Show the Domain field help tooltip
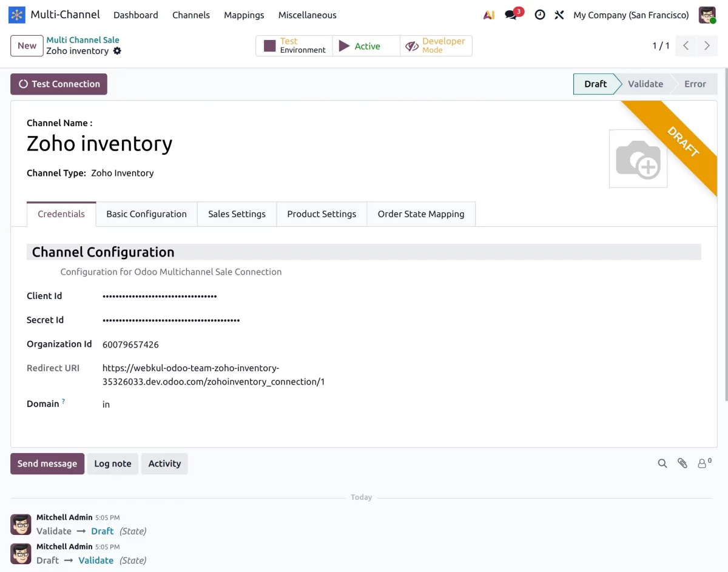 click(63, 402)
